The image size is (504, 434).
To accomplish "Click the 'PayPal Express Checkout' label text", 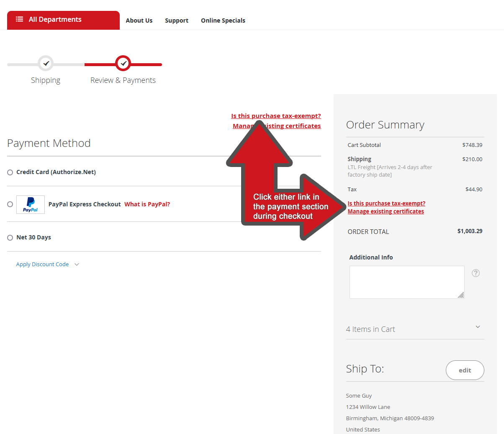I will [x=85, y=204].
